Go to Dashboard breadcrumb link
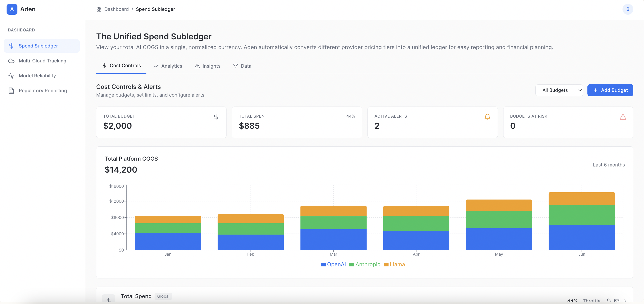Viewport: 644px width, 304px height. [116, 9]
